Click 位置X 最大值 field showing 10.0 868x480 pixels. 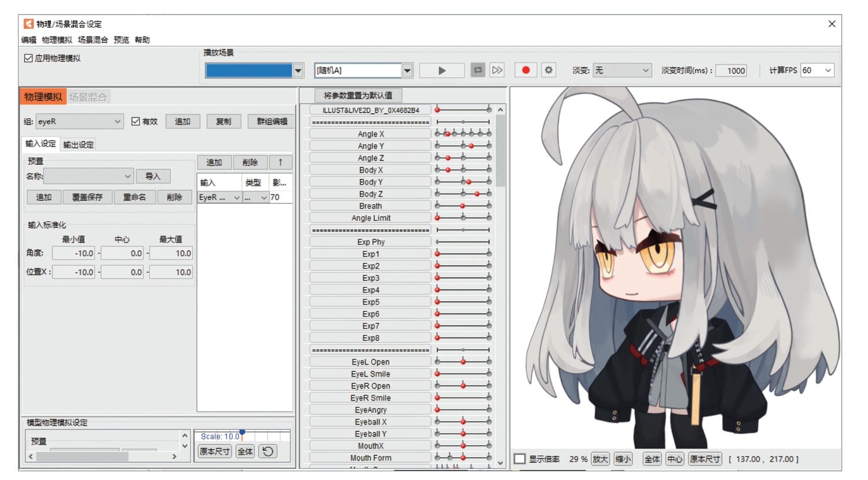pos(171,272)
